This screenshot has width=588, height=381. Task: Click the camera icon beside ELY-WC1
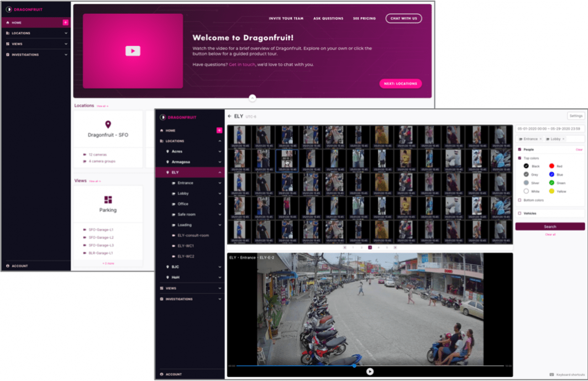pyautogui.click(x=174, y=246)
